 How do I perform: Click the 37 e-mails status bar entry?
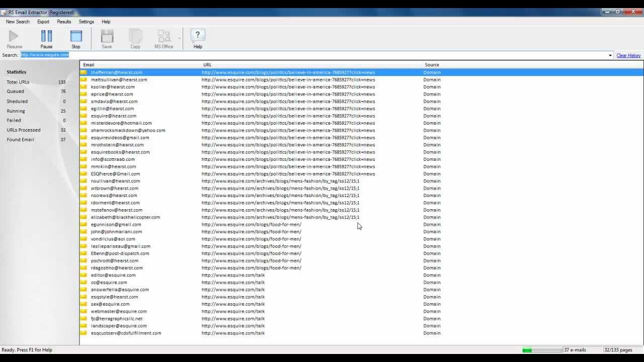coord(575,350)
